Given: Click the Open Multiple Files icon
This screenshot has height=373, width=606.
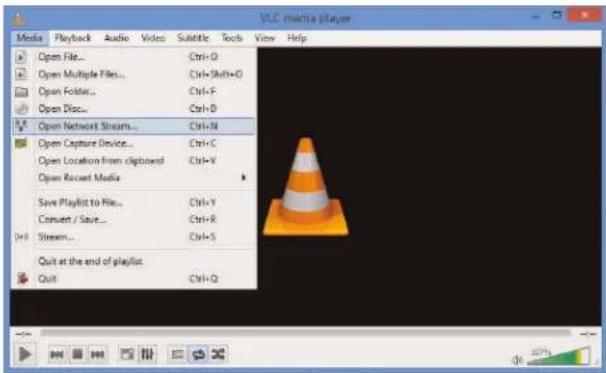Looking at the screenshot, I should (x=21, y=74).
